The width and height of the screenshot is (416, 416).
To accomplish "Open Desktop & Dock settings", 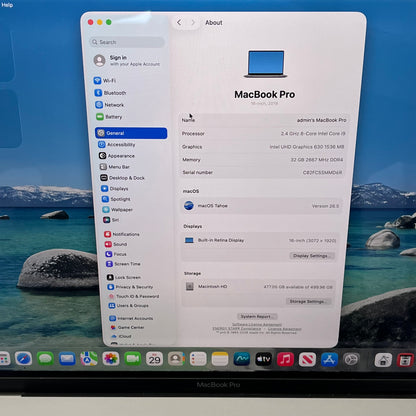I will (x=123, y=178).
